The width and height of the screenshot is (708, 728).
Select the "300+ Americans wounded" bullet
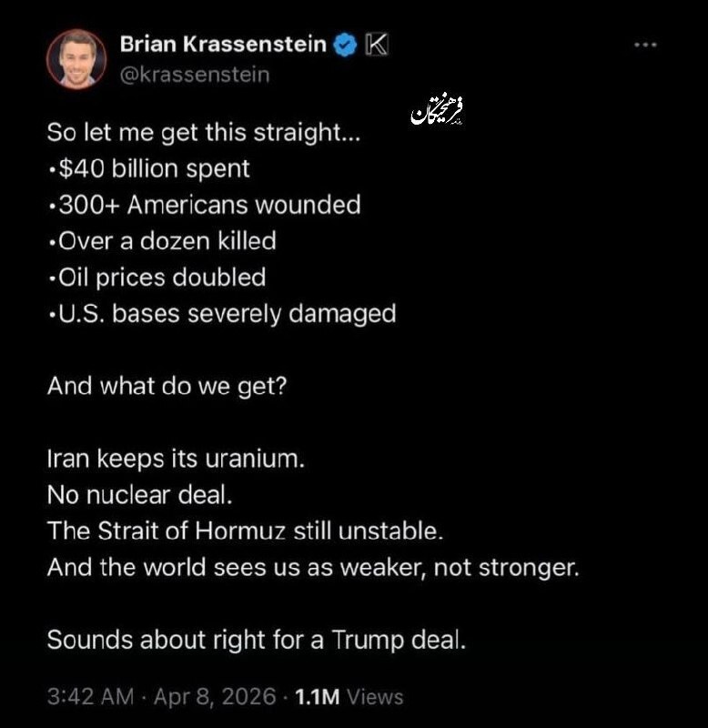click(x=205, y=205)
